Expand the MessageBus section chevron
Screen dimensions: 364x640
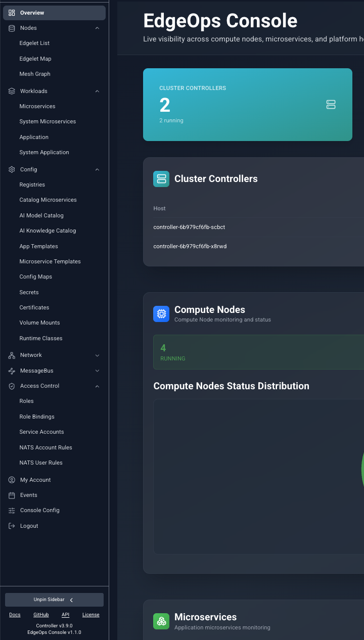pyautogui.click(x=97, y=371)
